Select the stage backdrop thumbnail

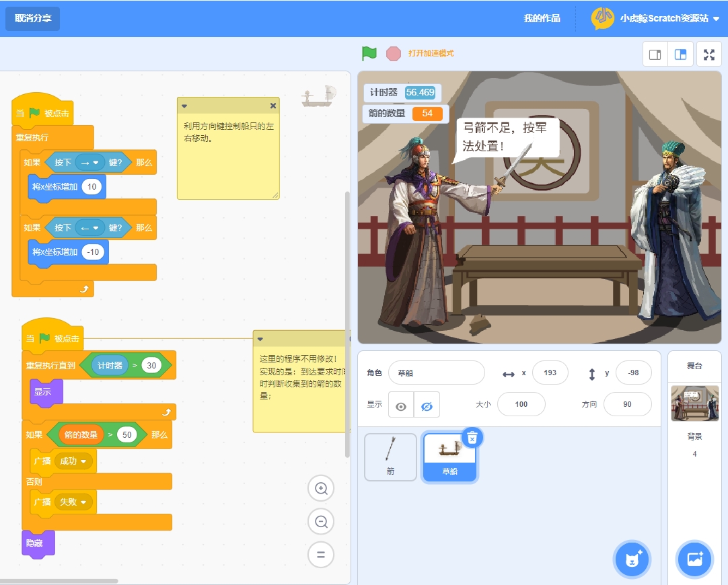pyautogui.click(x=694, y=403)
